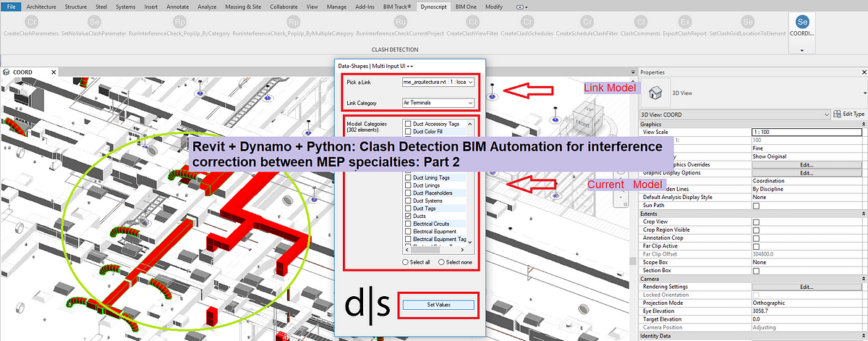Check the Duct Color Fill checkbox

pyautogui.click(x=409, y=132)
